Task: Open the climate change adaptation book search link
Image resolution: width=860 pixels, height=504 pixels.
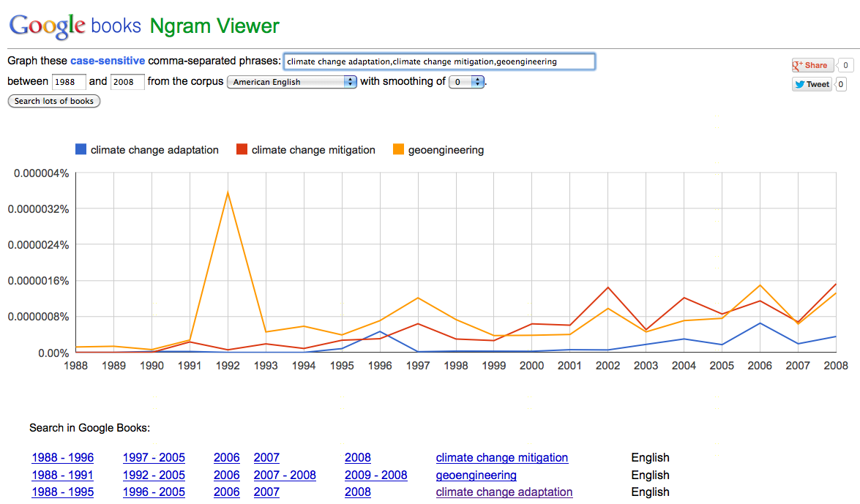Action: click(x=504, y=492)
